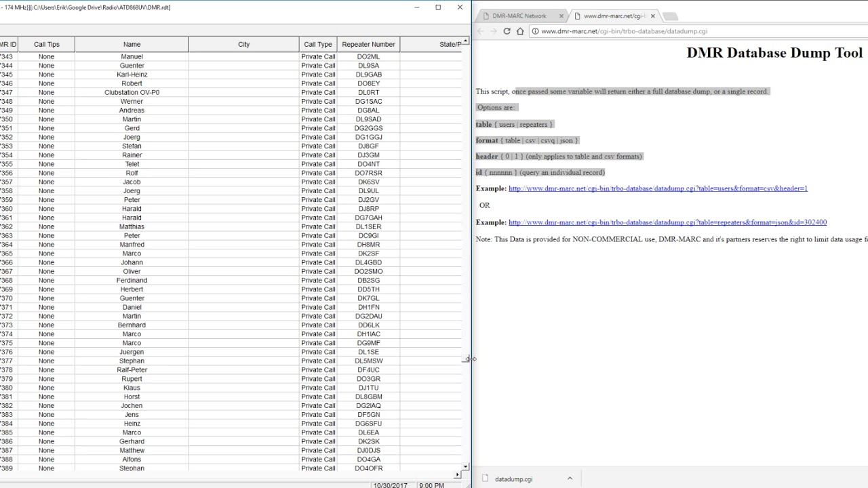The width and height of the screenshot is (868, 488).
Task: Switch to DMR-MARC Network tab
Action: [x=519, y=16]
